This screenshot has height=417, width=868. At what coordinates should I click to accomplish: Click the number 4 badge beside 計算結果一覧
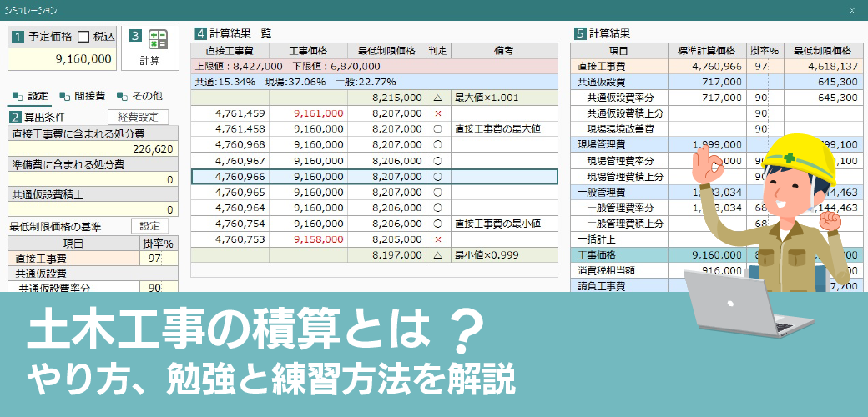200,34
